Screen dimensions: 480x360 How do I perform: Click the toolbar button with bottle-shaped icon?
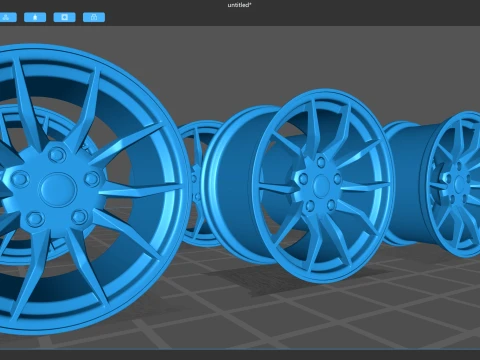coord(35,17)
